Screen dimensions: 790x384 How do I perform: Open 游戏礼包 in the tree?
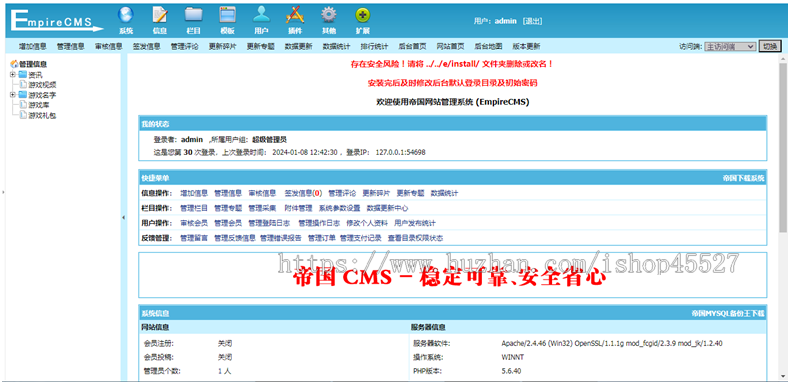(42, 115)
